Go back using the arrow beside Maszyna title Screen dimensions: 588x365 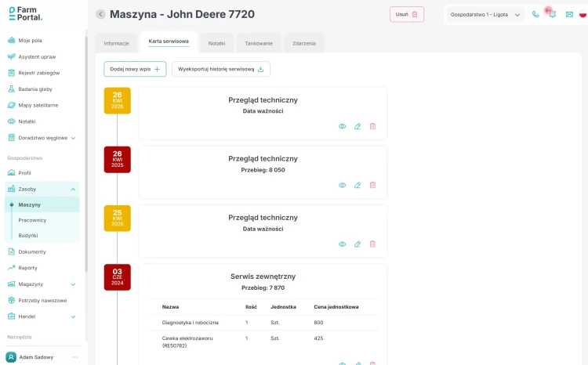[x=100, y=14]
